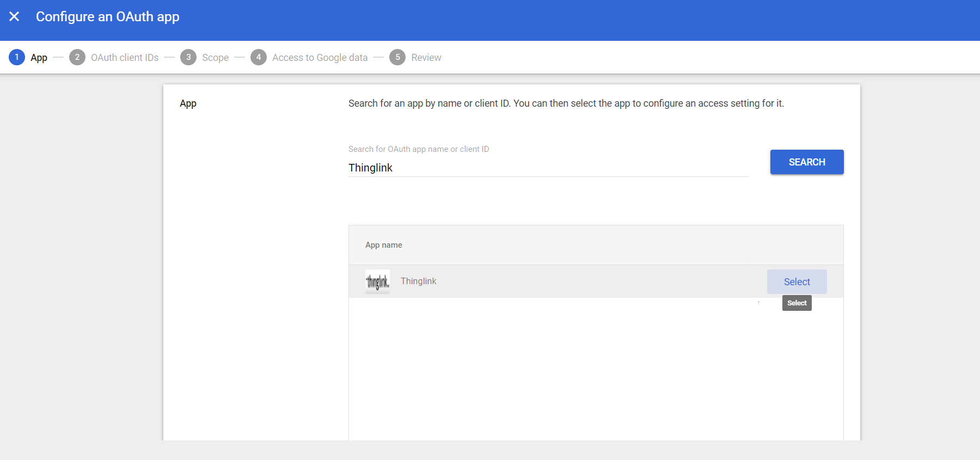Click step 4 Access to Google data circle
The image size is (980, 460).
[x=259, y=57]
